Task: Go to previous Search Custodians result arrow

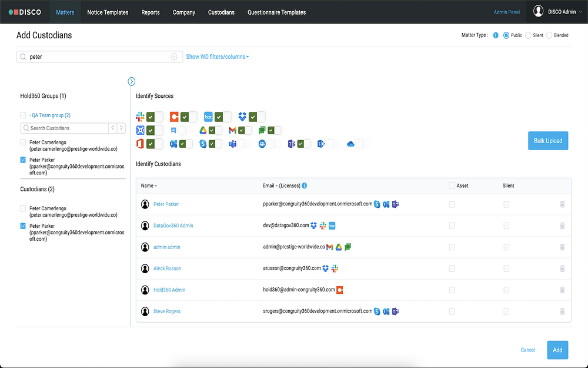Action: click(112, 128)
